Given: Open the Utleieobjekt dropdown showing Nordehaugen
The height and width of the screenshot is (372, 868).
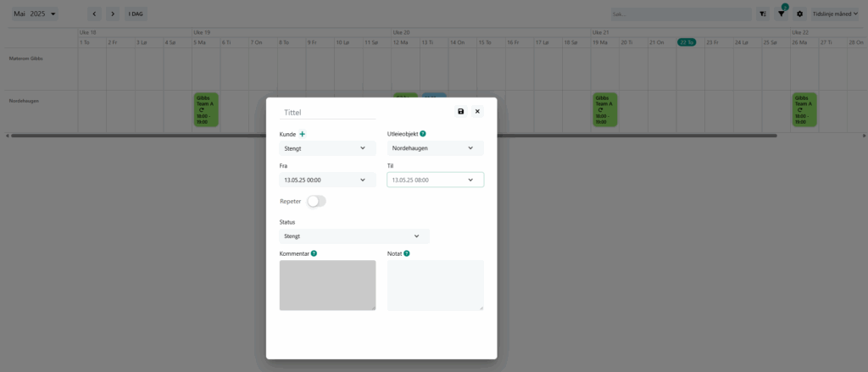Looking at the screenshot, I should (x=435, y=148).
